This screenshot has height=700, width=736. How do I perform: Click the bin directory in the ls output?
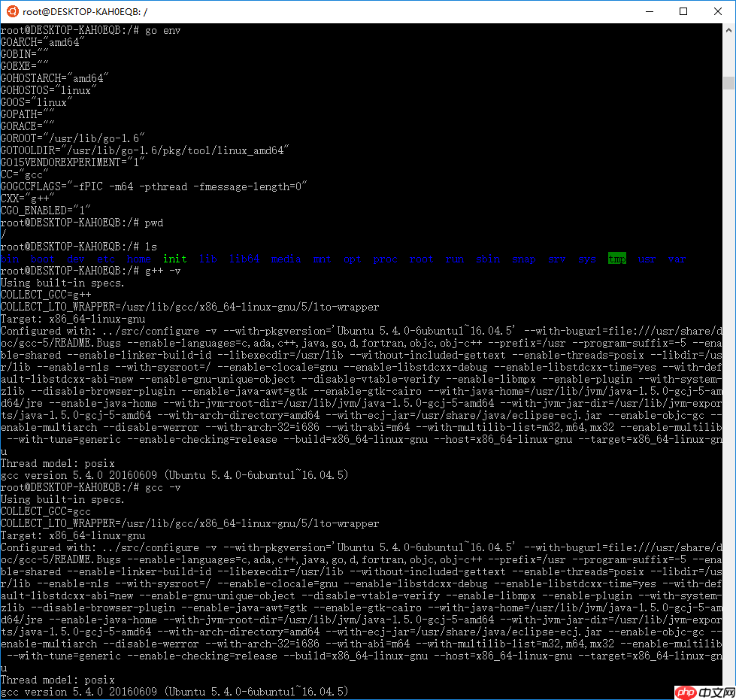pyautogui.click(x=12, y=259)
